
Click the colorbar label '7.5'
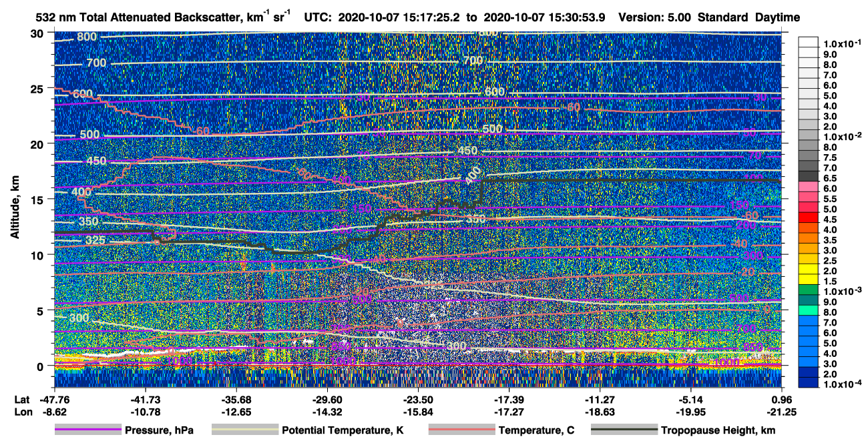829,157
